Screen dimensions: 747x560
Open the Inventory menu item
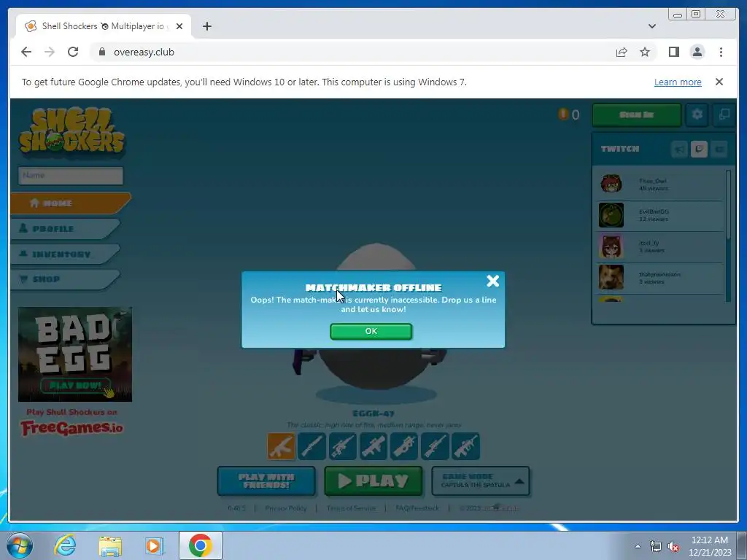pos(65,254)
